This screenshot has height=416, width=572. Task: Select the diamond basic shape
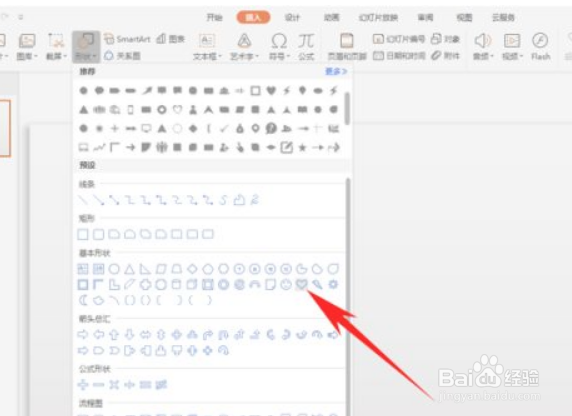(192, 269)
